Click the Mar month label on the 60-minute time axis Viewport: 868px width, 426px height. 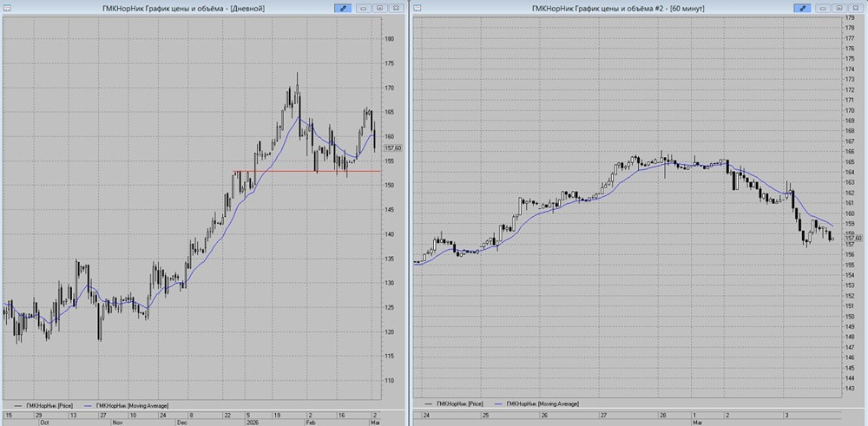[x=699, y=423]
